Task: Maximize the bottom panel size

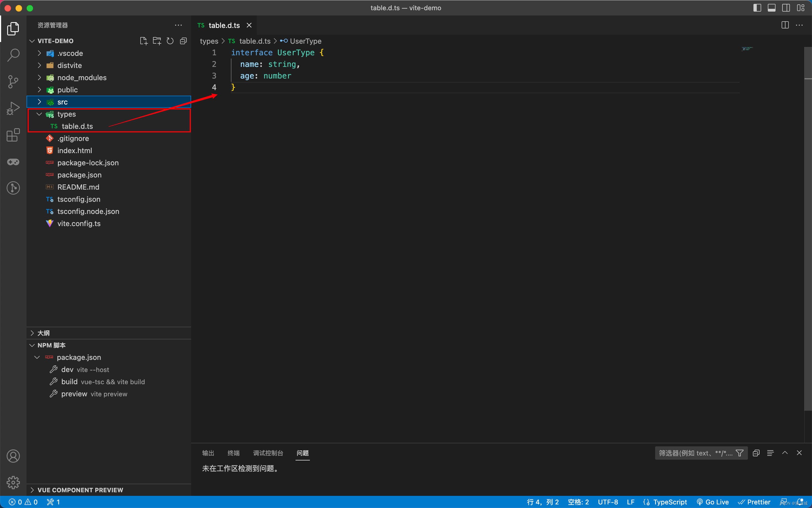Action: (x=785, y=453)
